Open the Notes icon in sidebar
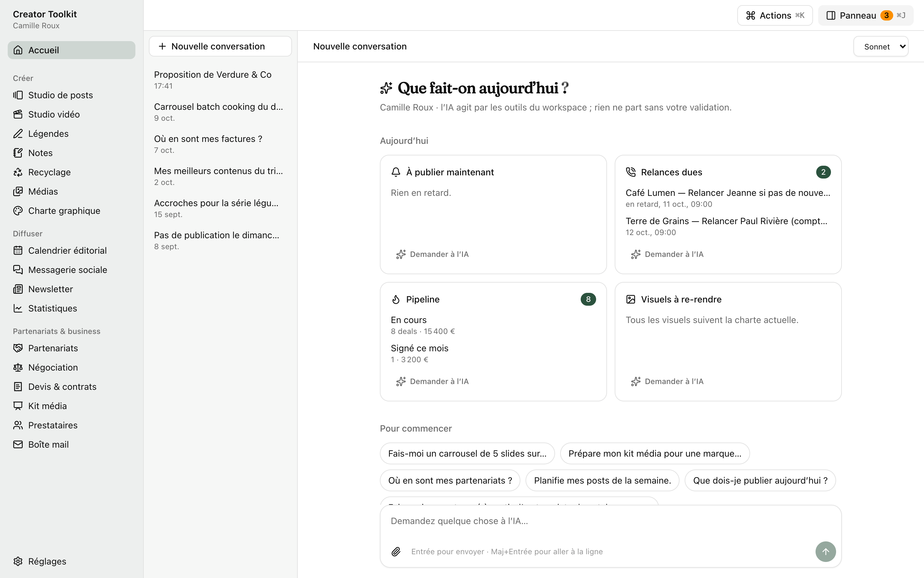 coord(18,153)
